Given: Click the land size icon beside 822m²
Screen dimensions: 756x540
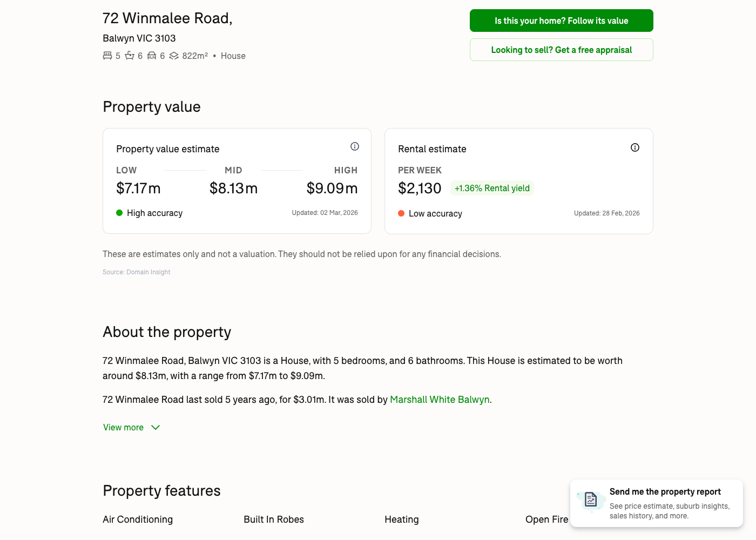Looking at the screenshot, I should (x=174, y=56).
